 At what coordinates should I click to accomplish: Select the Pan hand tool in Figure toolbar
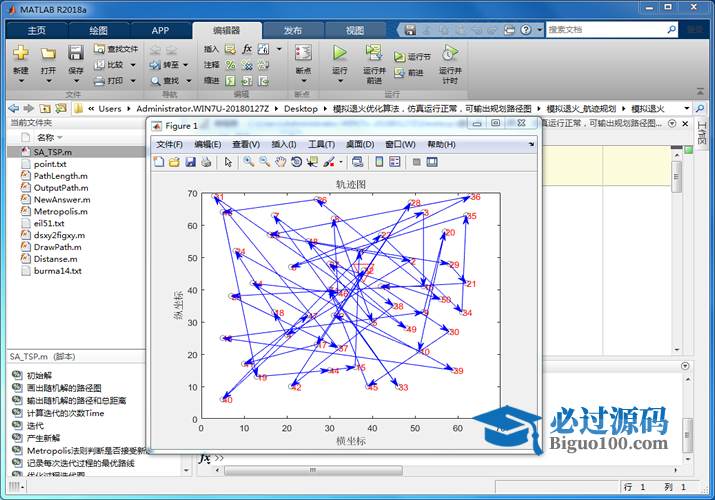(281, 161)
